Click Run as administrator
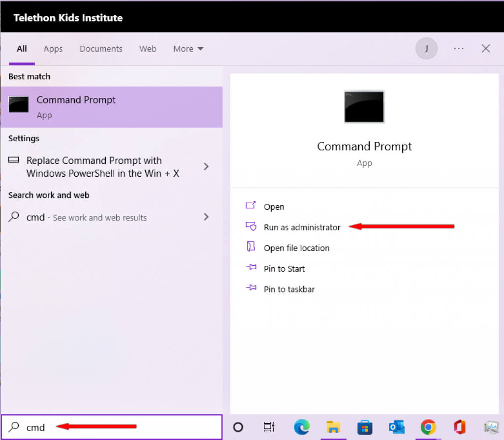Screen dimensions: 504x440 (x=302, y=227)
